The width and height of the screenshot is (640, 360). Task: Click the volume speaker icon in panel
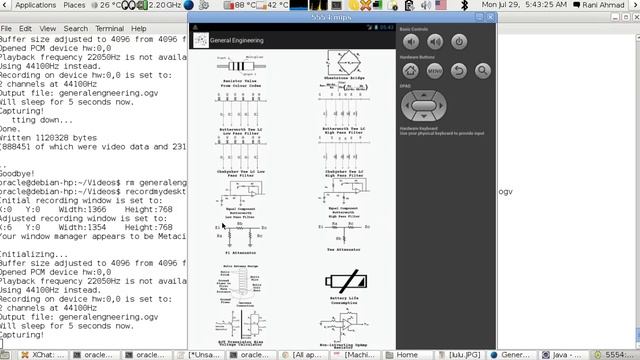pos(426,5)
